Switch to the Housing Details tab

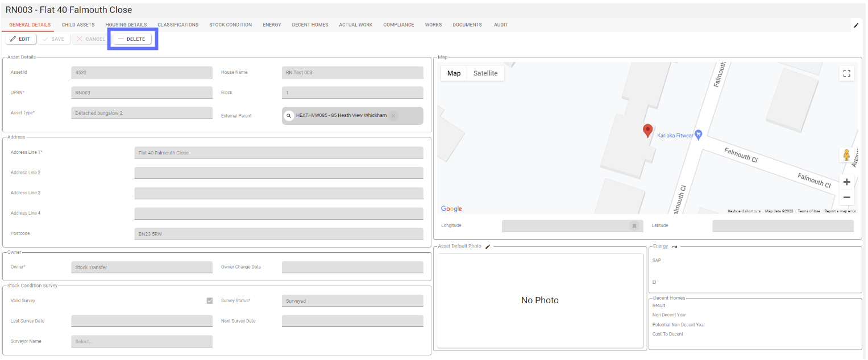pyautogui.click(x=126, y=25)
